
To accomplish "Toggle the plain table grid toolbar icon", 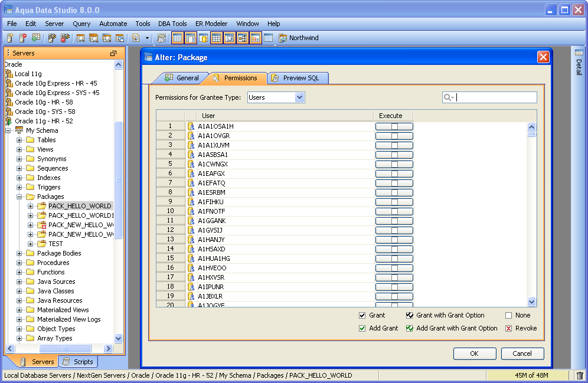I will tap(217, 38).
